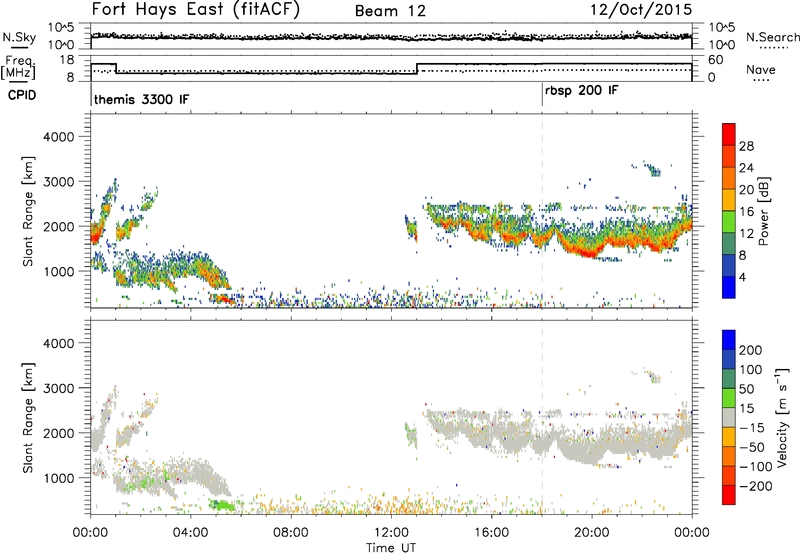Click the '12:00' time axis tick label
The width and height of the screenshot is (800, 554).
tap(391, 533)
